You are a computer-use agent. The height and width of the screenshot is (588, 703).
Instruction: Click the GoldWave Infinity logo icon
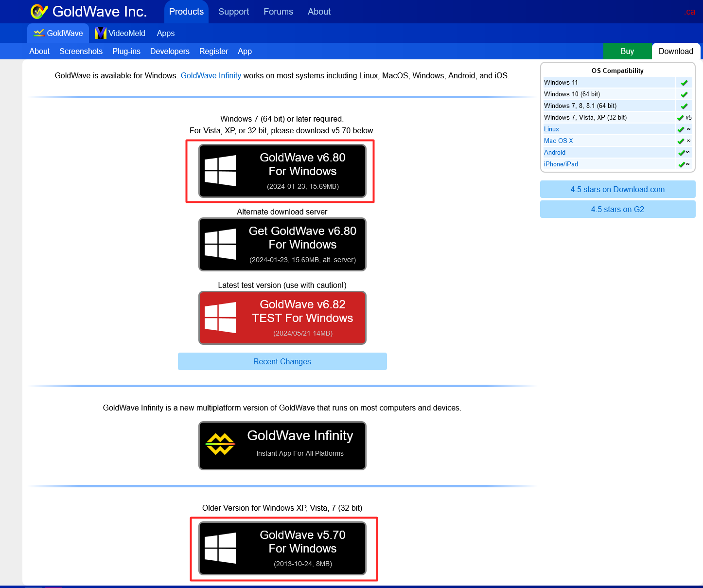point(220,444)
